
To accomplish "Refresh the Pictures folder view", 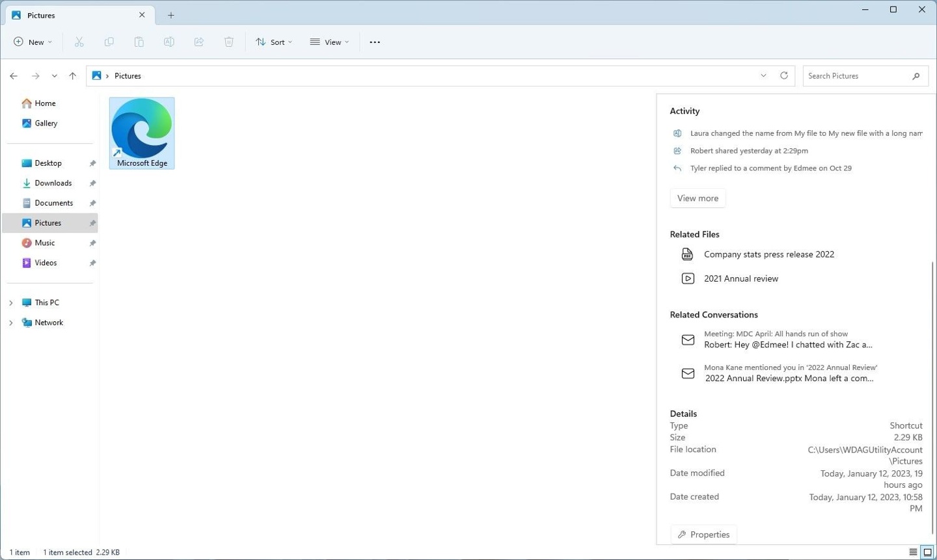I will point(783,75).
